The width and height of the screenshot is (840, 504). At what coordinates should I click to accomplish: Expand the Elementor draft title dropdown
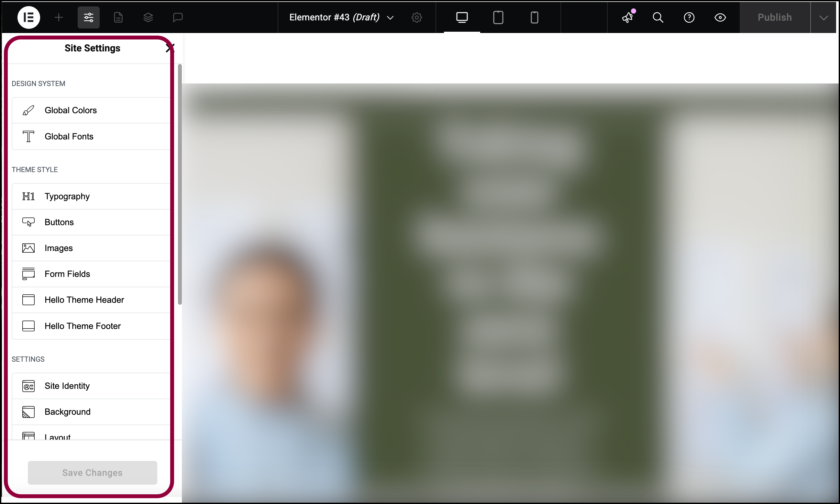(391, 17)
